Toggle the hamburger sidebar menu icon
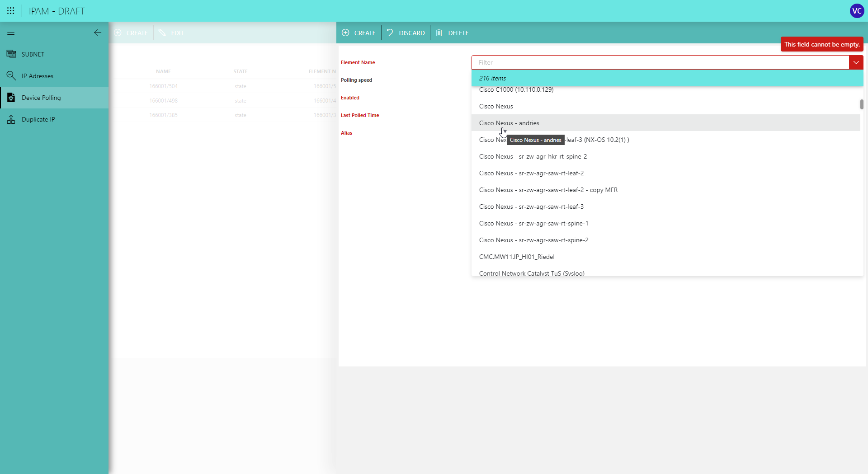 click(11, 33)
